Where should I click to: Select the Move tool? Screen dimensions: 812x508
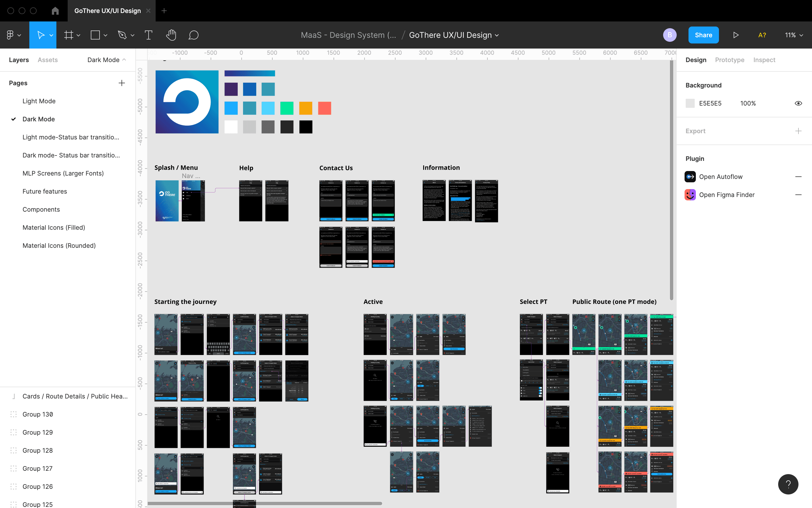[x=41, y=35]
